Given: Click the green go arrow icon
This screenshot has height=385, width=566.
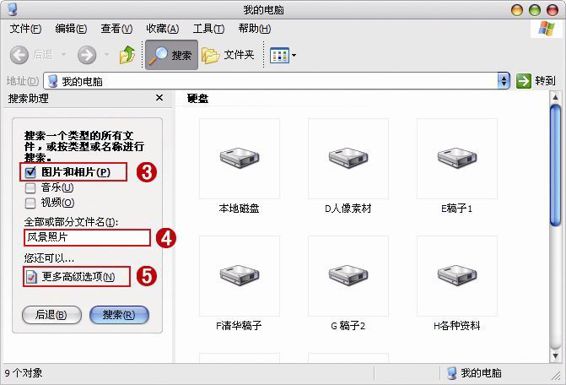Looking at the screenshot, I should point(523,81).
